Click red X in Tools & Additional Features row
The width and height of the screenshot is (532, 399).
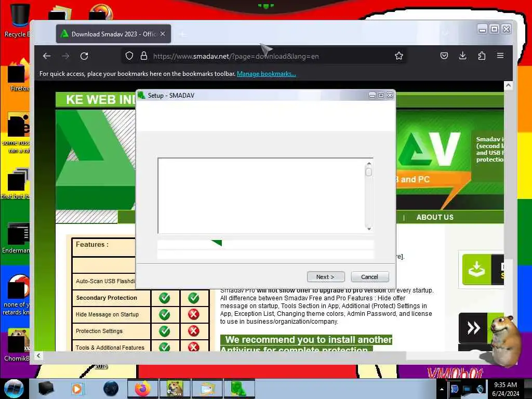click(194, 347)
